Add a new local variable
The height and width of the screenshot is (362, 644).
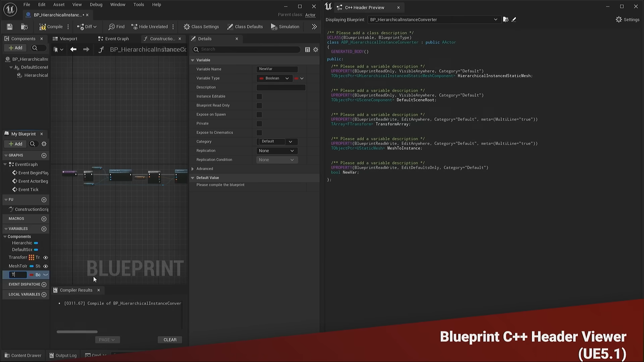[x=44, y=294]
